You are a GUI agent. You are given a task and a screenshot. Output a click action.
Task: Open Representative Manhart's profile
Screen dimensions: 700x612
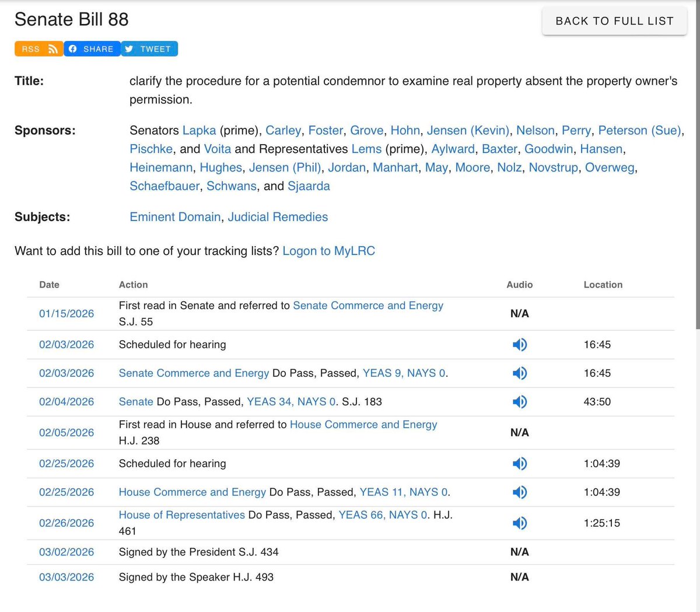pos(395,168)
